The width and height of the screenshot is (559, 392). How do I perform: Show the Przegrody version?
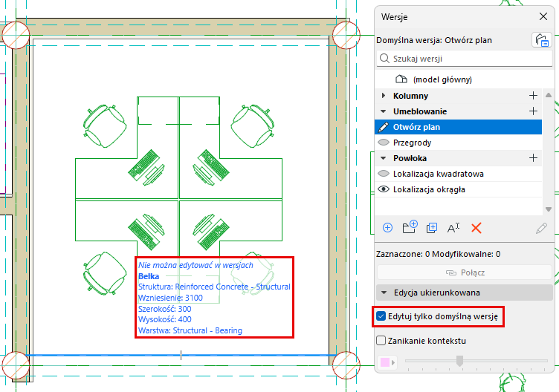click(x=384, y=143)
